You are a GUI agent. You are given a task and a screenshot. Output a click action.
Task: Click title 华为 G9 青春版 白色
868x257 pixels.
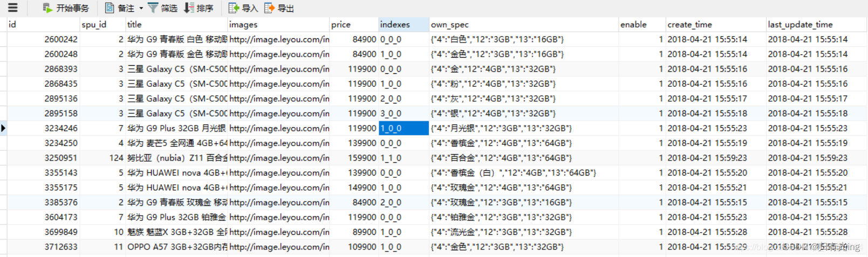176,39
